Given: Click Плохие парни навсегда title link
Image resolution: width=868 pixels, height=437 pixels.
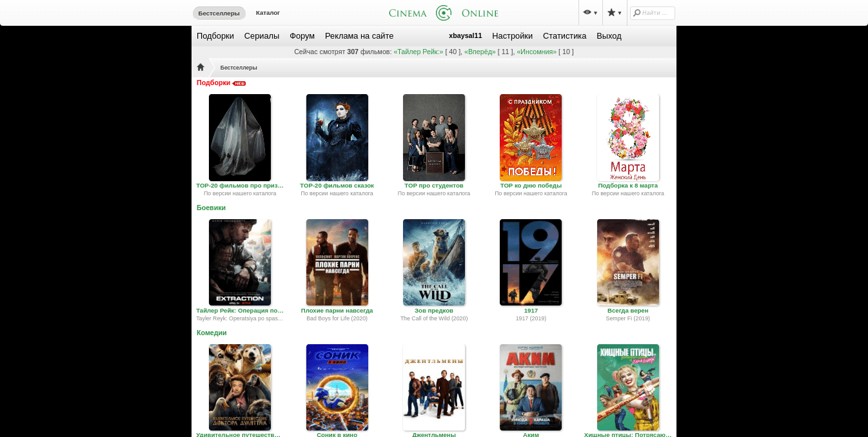Looking at the screenshot, I should pyautogui.click(x=337, y=311).
